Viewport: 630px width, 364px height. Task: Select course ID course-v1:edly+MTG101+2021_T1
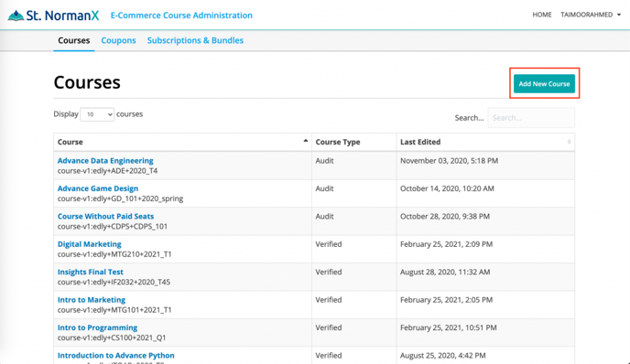coord(114,310)
